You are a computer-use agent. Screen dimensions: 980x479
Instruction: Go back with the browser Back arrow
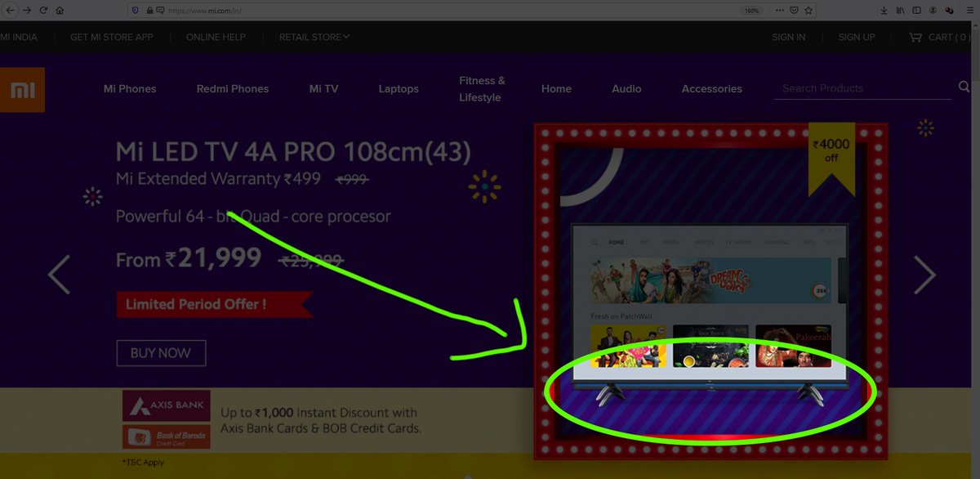tap(10, 11)
